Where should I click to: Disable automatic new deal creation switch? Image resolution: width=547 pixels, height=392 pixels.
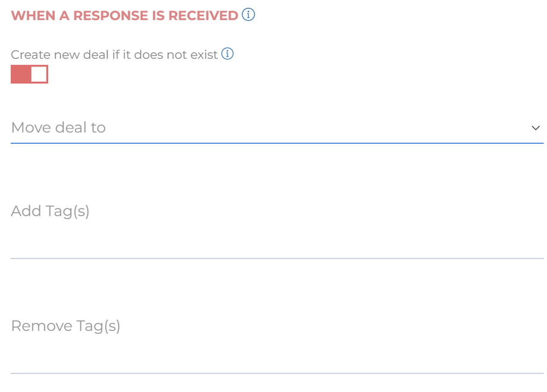pos(29,74)
